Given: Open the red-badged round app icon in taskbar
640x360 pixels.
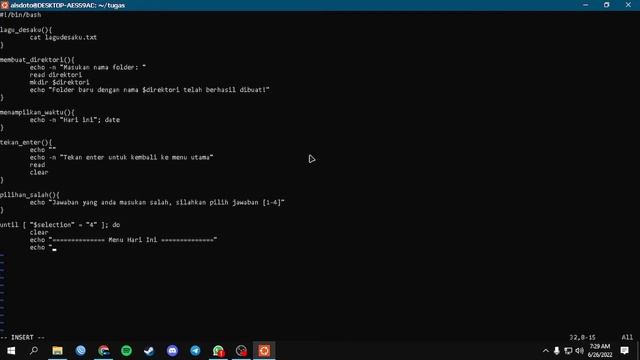Looking at the screenshot, I should (241, 351).
